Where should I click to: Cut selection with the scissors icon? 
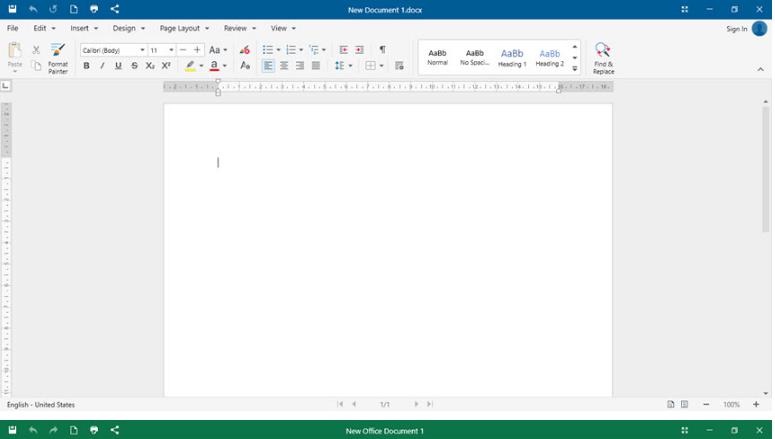click(36, 50)
